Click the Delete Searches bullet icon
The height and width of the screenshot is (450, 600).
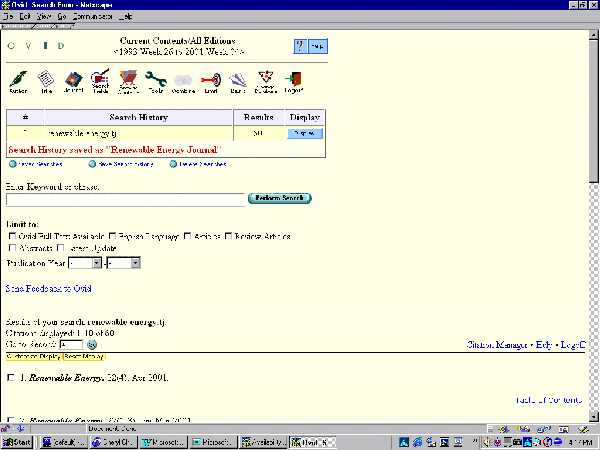coord(173,164)
